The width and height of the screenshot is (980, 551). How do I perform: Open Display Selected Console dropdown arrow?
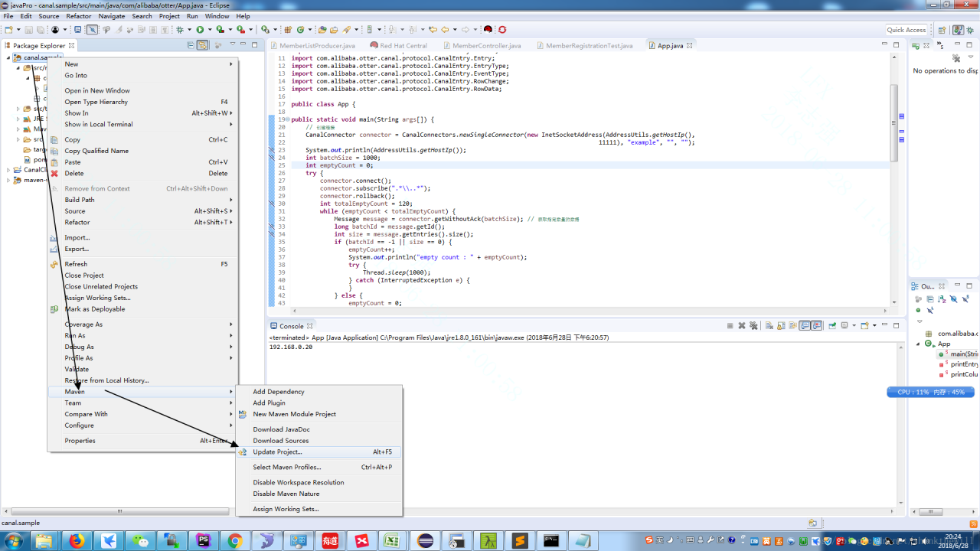(854, 325)
